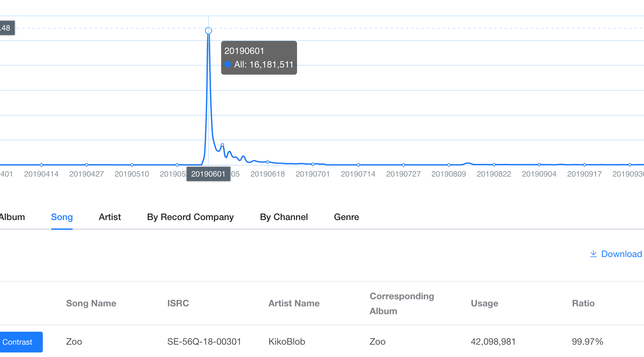Open the Album tab

[x=12, y=217]
